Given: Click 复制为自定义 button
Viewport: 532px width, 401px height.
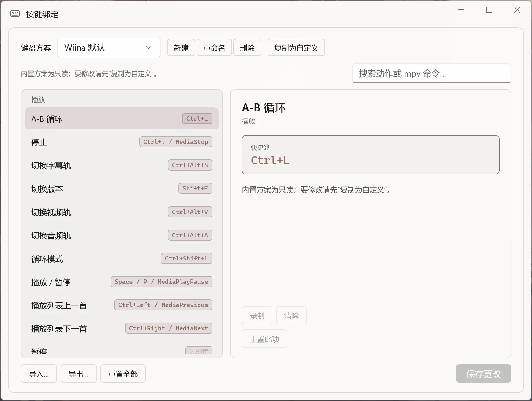Looking at the screenshot, I should click(x=296, y=48).
